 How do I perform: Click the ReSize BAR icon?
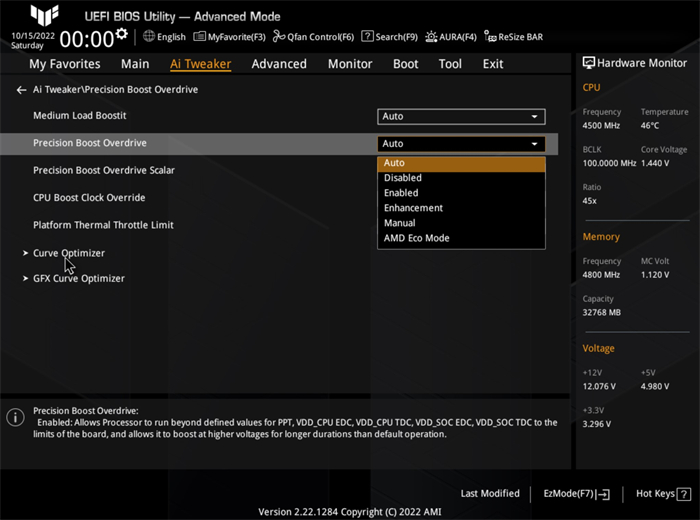tap(490, 36)
